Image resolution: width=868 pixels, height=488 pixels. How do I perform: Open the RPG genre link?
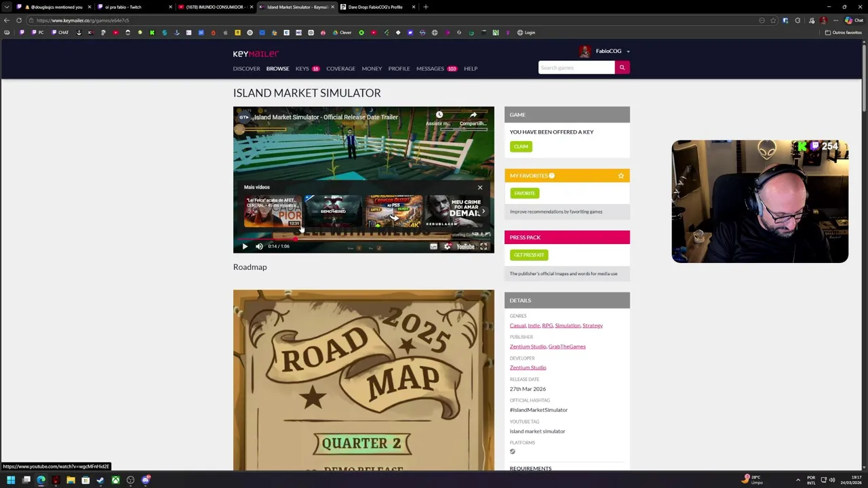547,325
